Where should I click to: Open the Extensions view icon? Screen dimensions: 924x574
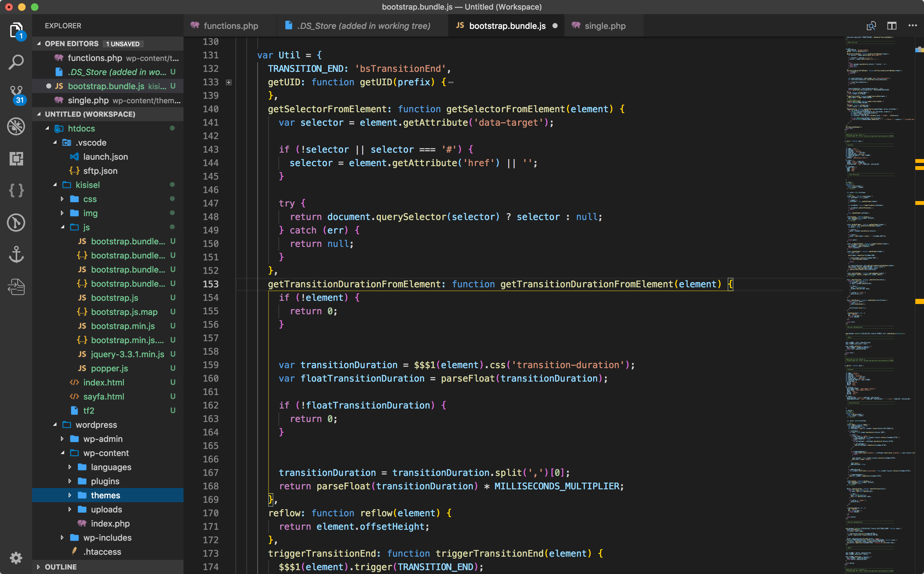point(16,158)
